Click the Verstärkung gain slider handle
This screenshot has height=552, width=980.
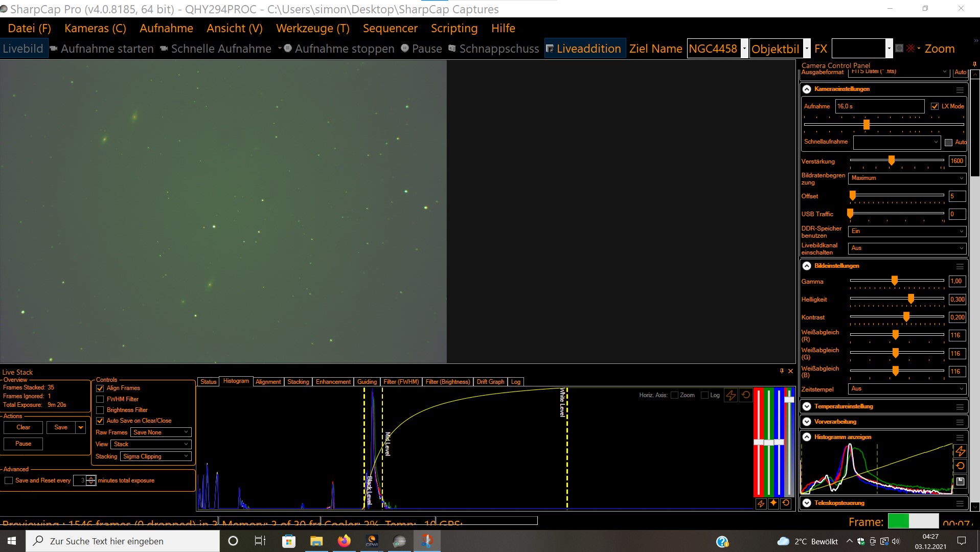(892, 160)
